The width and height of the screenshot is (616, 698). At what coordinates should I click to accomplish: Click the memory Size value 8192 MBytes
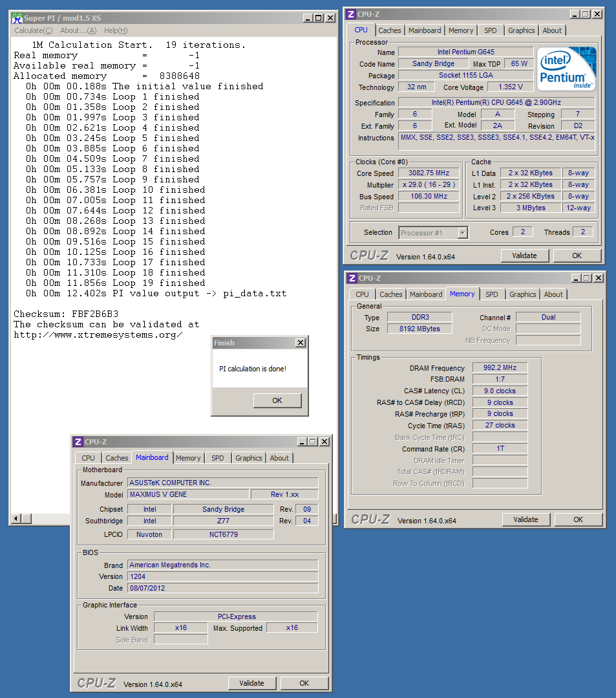click(x=420, y=329)
